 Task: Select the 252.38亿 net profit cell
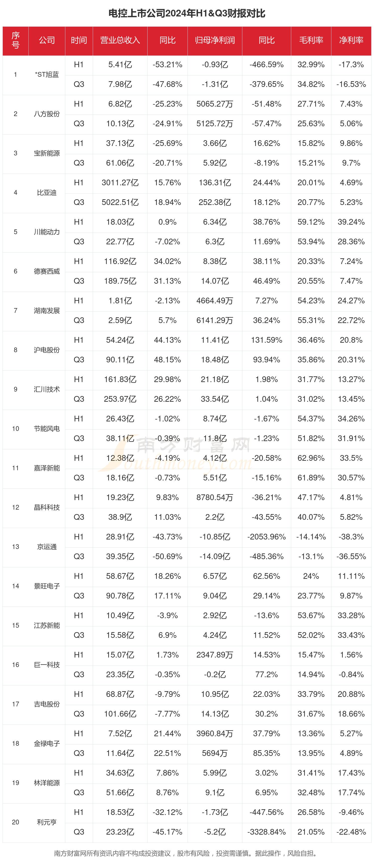pyautogui.click(x=214, y=202)
